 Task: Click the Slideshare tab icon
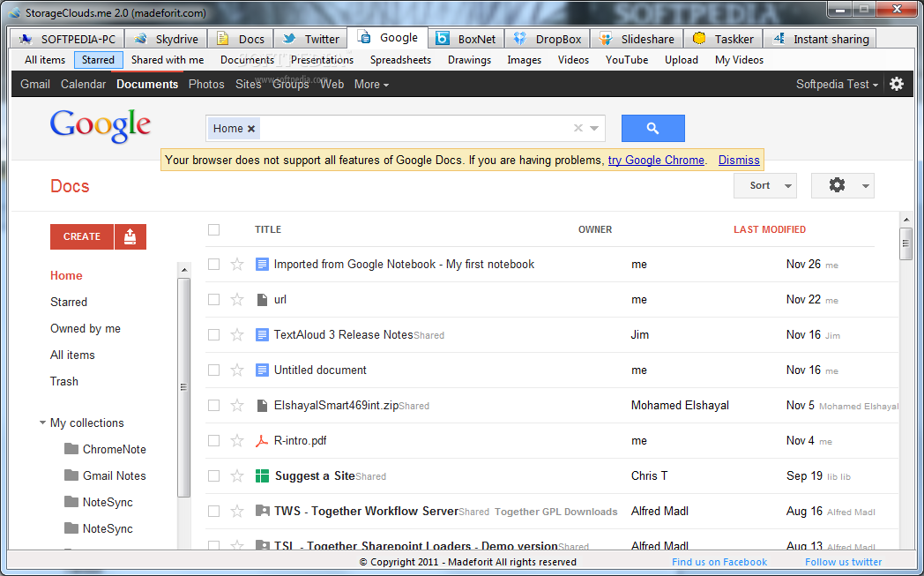tap(605, 39)
